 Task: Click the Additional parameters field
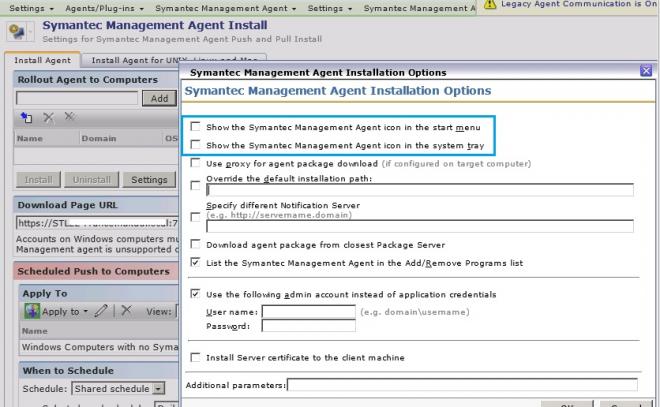462,385
